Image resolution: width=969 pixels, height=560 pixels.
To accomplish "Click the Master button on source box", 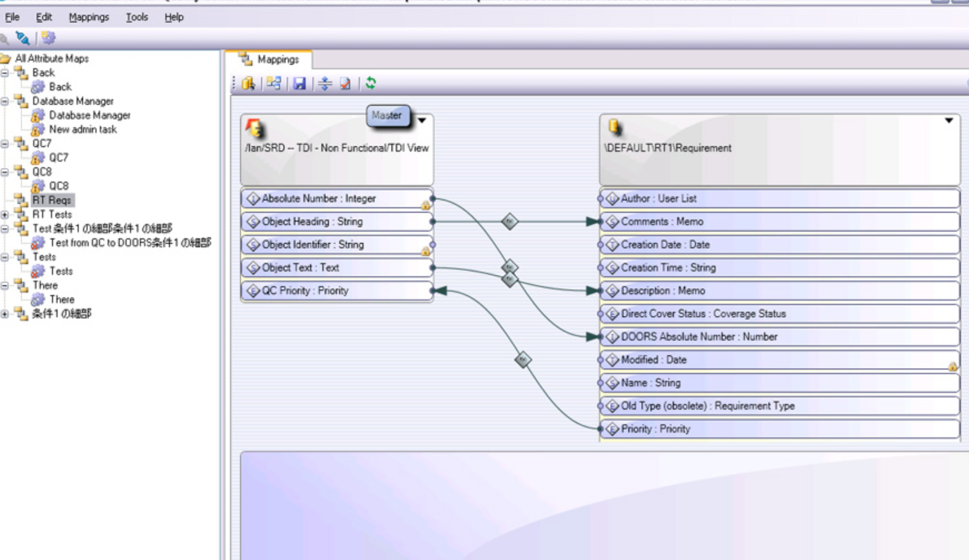I will pyautogui.click(x=387, y=116).
